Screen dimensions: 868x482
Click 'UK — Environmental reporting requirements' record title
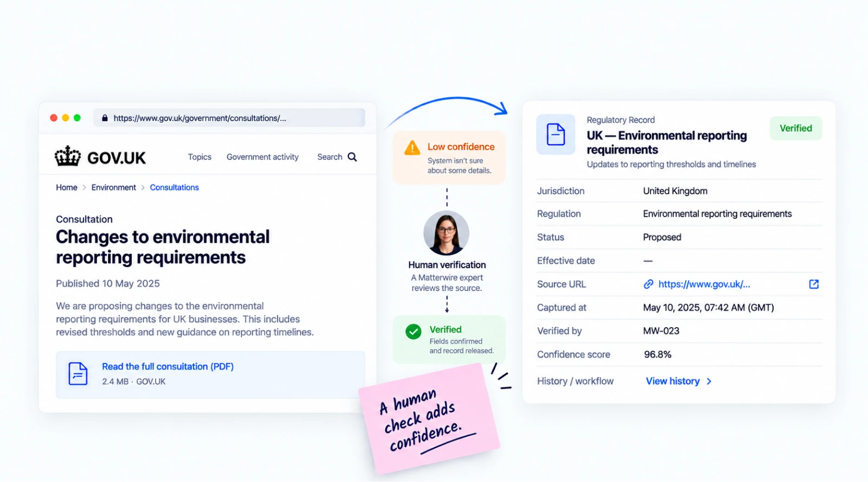667,142
